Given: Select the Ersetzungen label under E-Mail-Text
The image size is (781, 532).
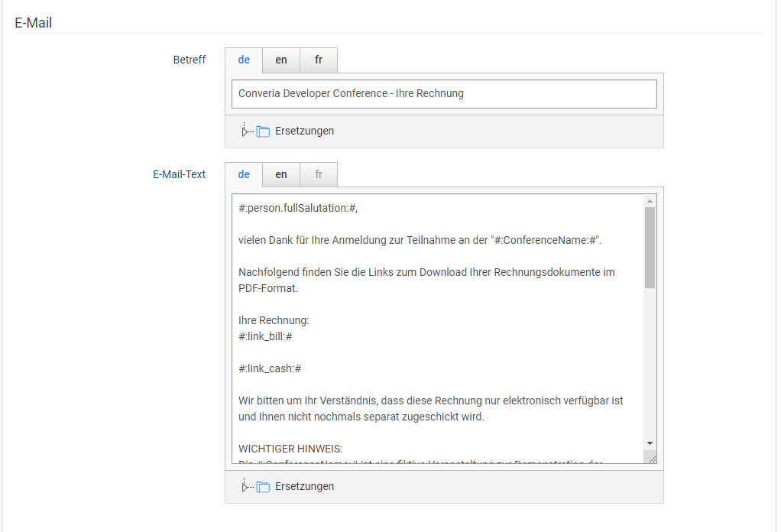Looking at the screenshot, I should coord(304,486).
